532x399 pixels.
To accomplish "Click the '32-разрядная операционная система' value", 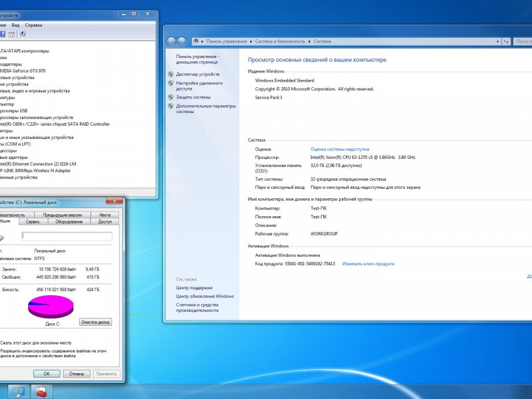I will [x=348, y=179].
